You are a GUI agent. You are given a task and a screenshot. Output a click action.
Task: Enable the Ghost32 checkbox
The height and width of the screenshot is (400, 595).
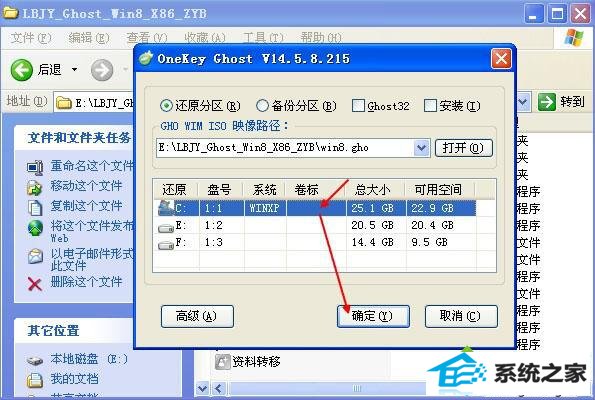(x=358, y=106)
